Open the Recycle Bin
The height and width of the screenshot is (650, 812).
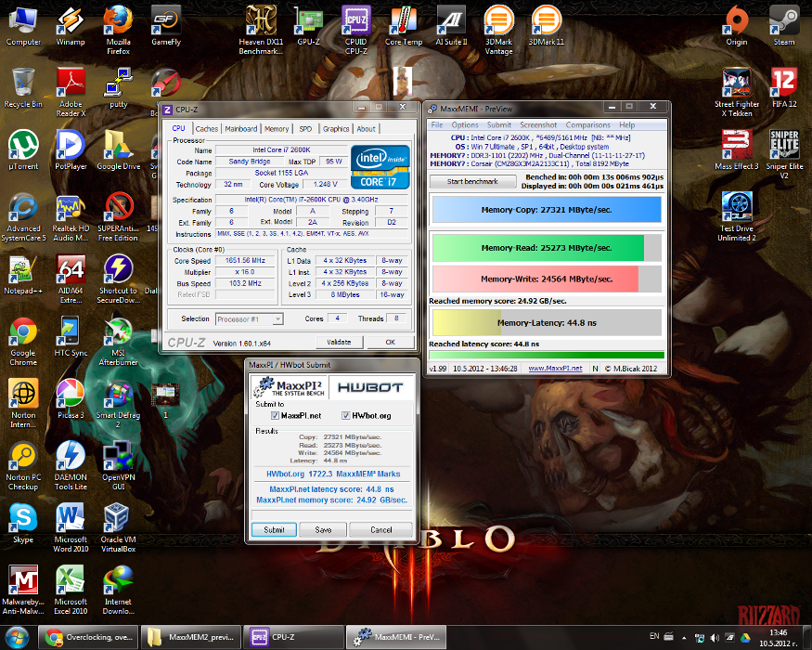point(23,88)
